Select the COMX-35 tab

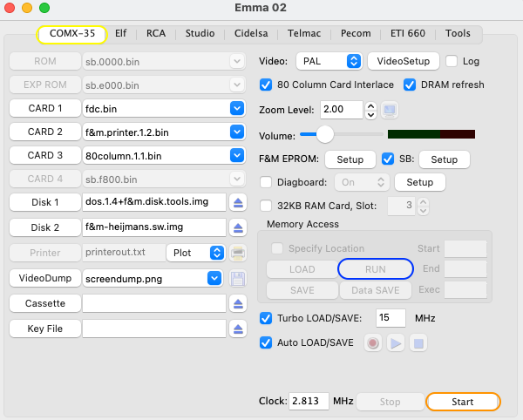72,34
